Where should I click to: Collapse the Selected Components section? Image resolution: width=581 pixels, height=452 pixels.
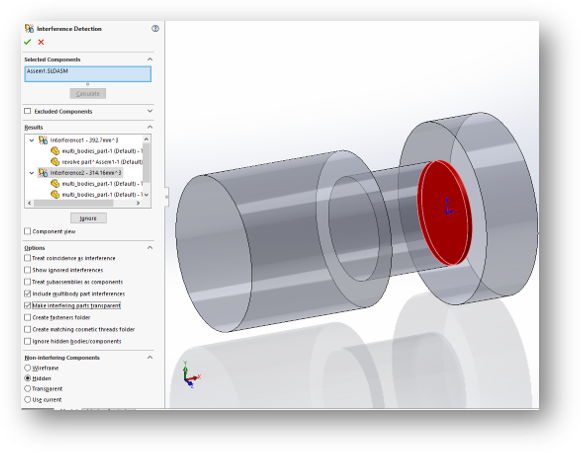(150, 59)
